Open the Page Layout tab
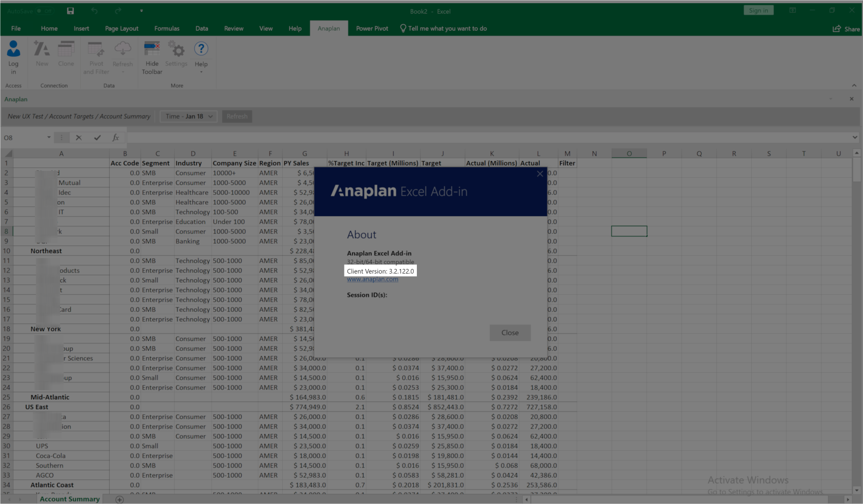This screenshot has width=863, height=504. tap(122, 29)
